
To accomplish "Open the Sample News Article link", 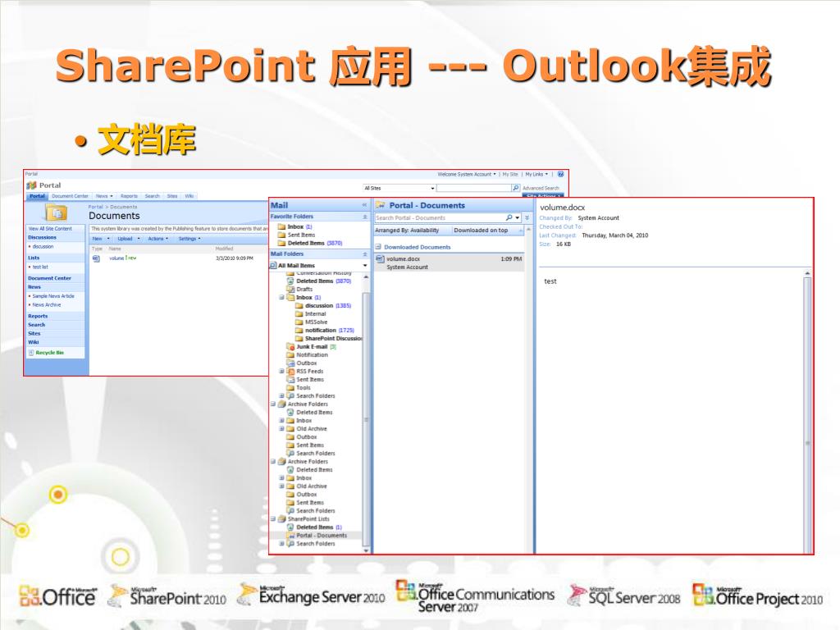I will 53,295.
